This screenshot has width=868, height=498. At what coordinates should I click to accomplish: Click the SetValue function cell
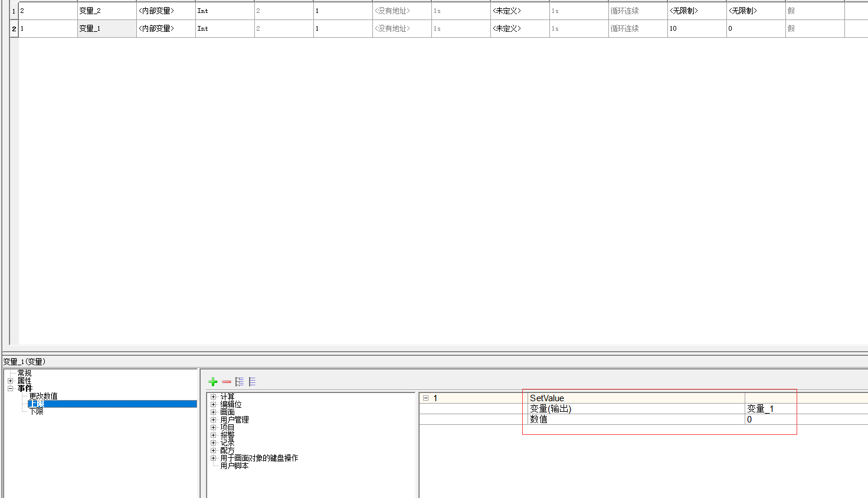(x=637, y=398)
